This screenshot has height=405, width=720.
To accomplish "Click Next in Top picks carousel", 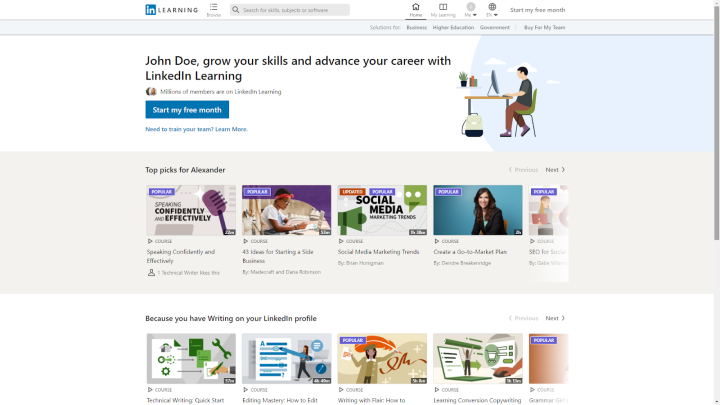I will point(555,170).
